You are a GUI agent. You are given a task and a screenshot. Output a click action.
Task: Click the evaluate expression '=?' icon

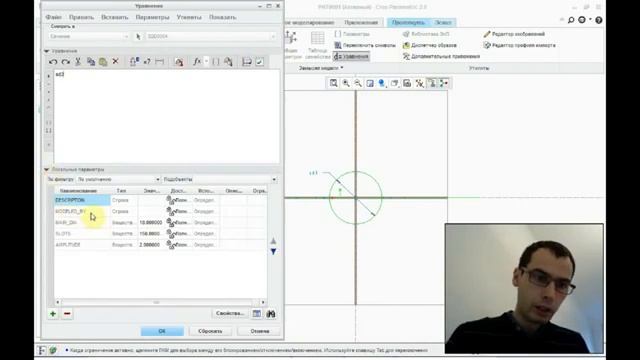tap(147, 62)
